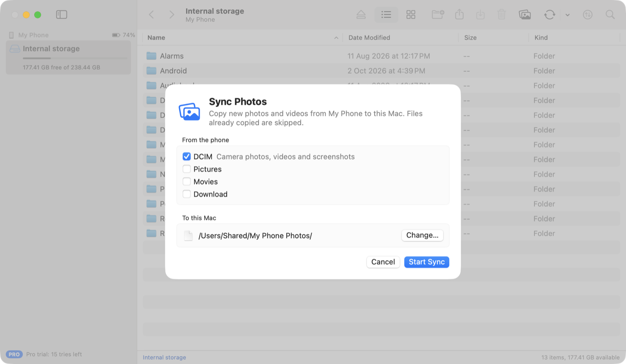This screenshot has height=364, width=626.
Task: Enable the Movies checkbox
Action: pos(187,182)
